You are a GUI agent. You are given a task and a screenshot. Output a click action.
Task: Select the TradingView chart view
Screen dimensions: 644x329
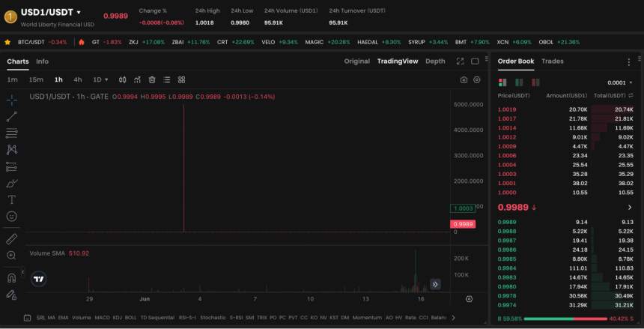[398, 61]
